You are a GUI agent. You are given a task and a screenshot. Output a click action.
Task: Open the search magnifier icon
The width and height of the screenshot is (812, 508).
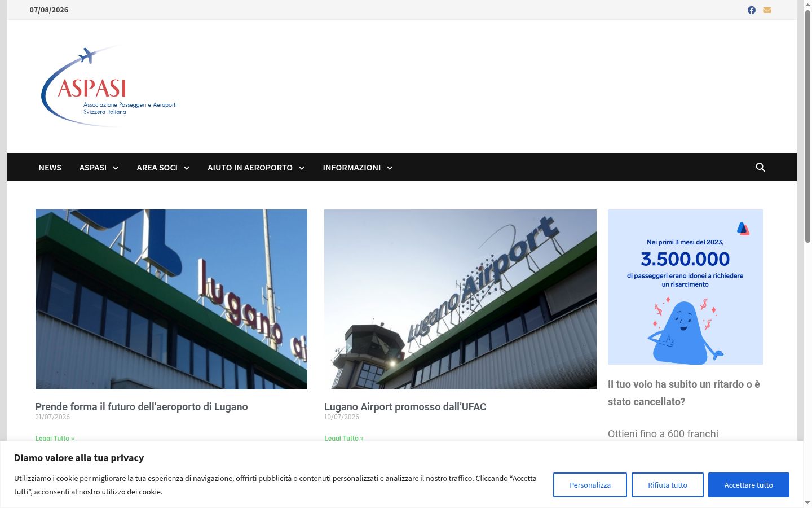pos(760,167)
